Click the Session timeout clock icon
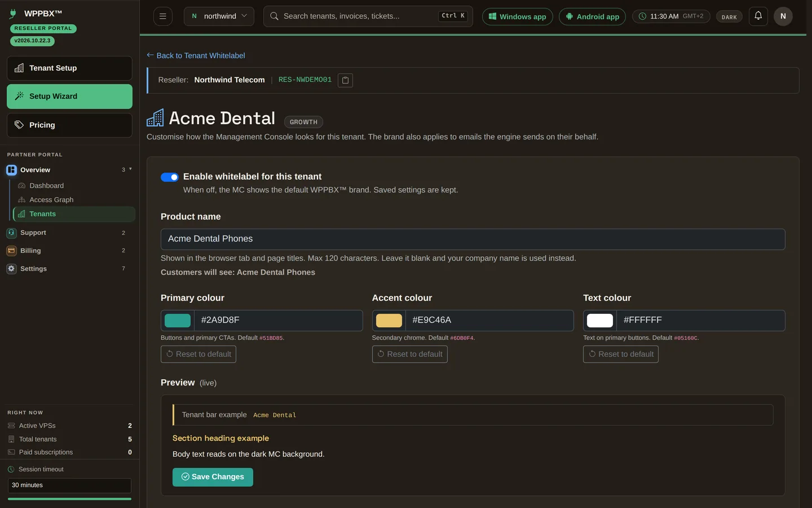Image resolution: width=812 pixels, height=508 pixels. click(x=11, y=469)
